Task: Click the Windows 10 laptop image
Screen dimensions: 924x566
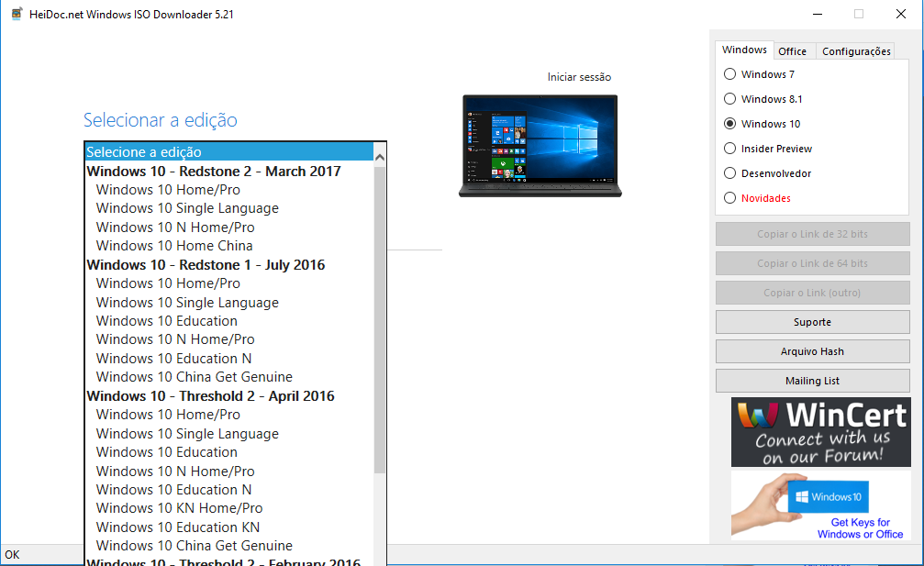Action: coord(540,146)
